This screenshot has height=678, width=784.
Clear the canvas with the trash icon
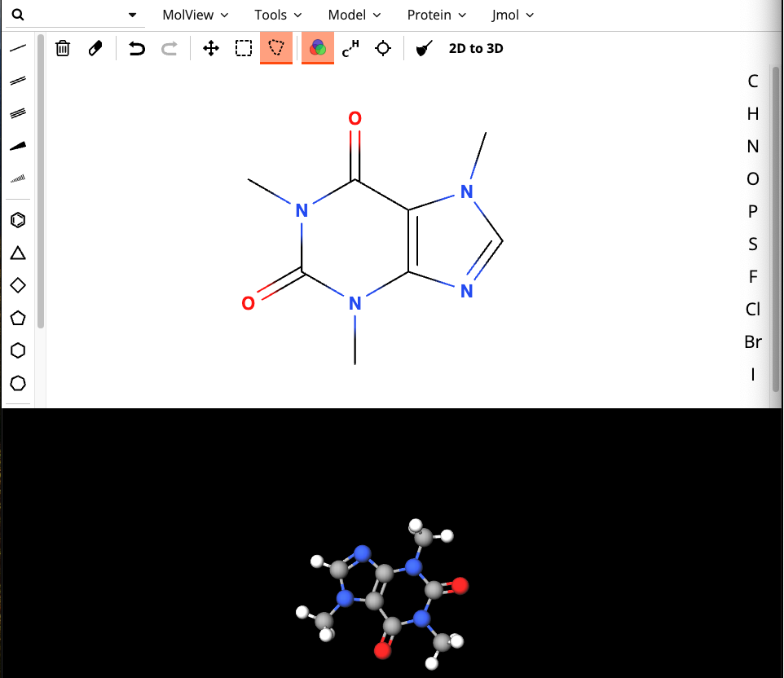63,48
